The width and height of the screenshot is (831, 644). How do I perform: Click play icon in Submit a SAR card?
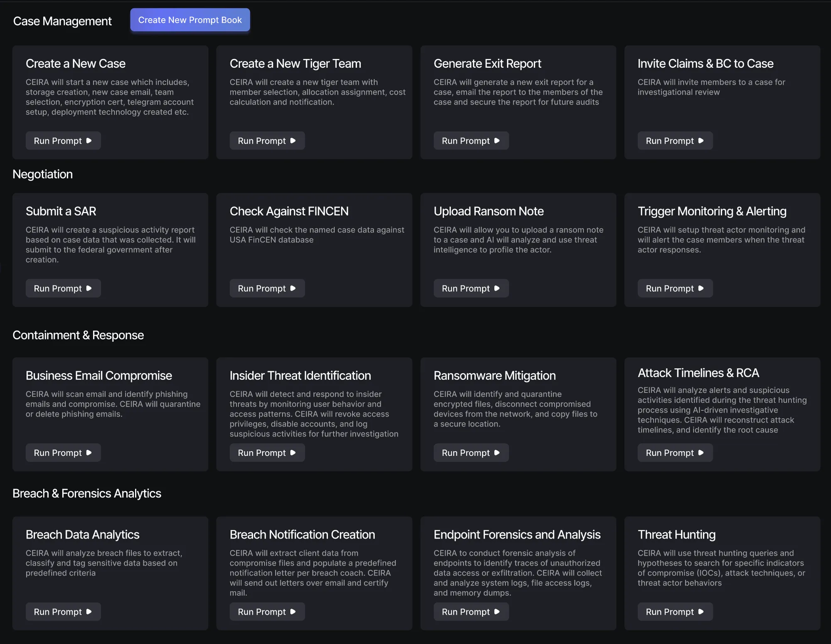[89, 288]
